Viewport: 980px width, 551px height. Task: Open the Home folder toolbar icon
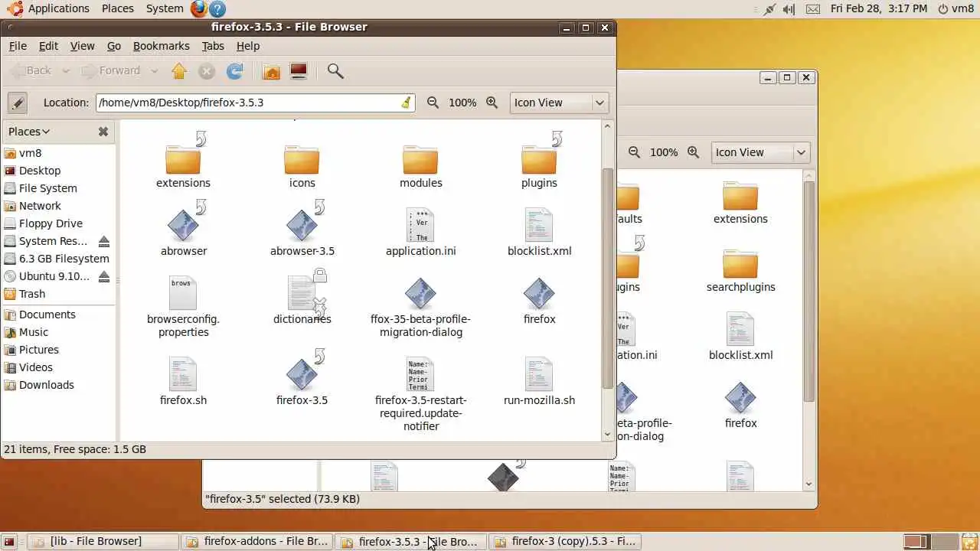tap(271, 71)
